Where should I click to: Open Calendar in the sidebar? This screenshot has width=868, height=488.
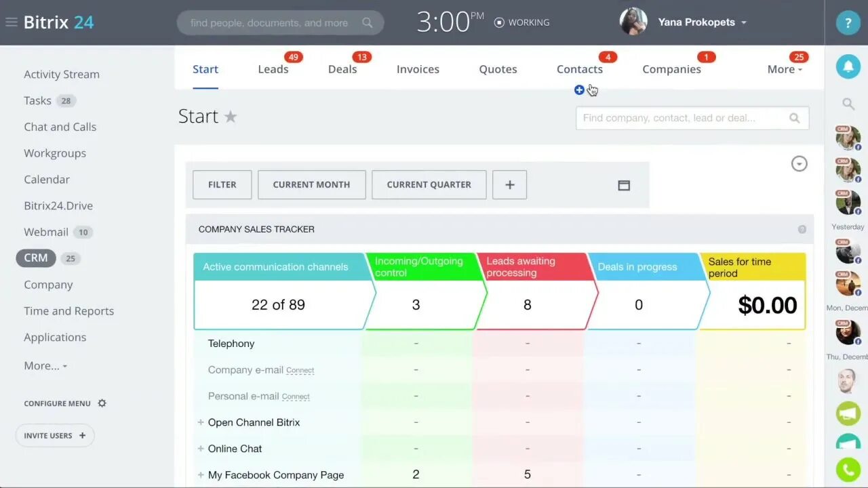coord(47,180)
